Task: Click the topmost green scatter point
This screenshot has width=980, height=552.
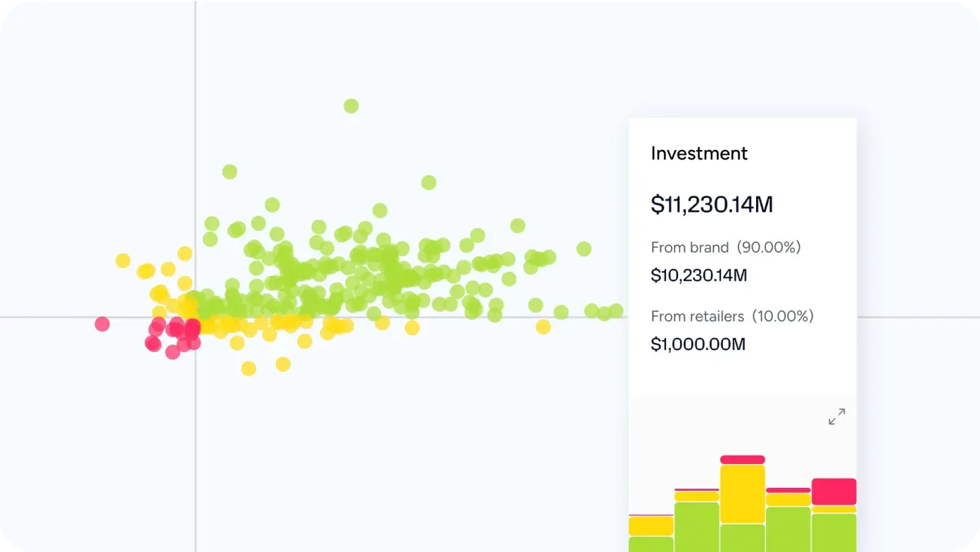Action: [x=351, y=106]
